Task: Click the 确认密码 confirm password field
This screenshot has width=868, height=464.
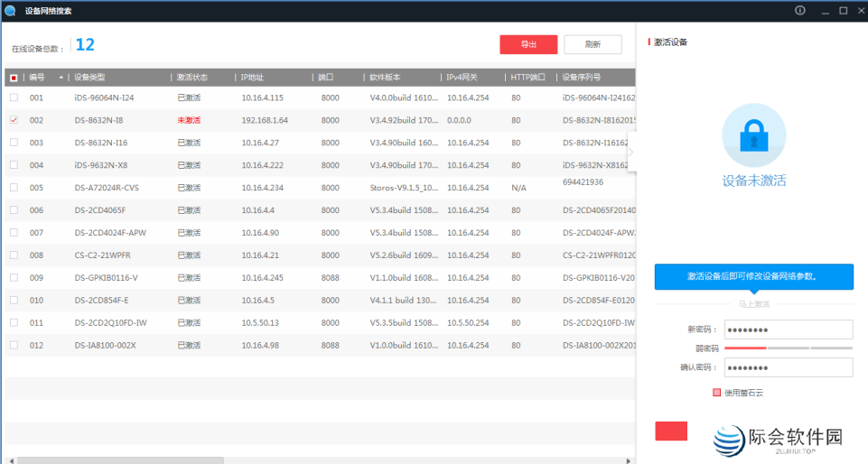Action: tap(788, 367)
